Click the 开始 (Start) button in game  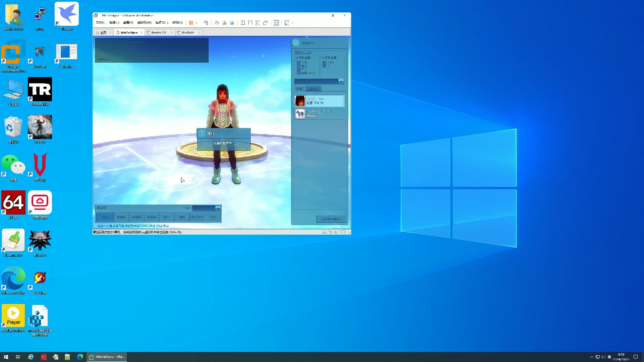(x=105, y=217)
